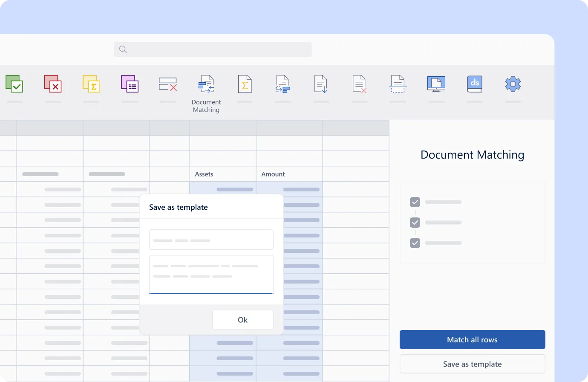This screenshot has width=588, height=382.
Task: Select the document download icon
Action: coord(321,84)
